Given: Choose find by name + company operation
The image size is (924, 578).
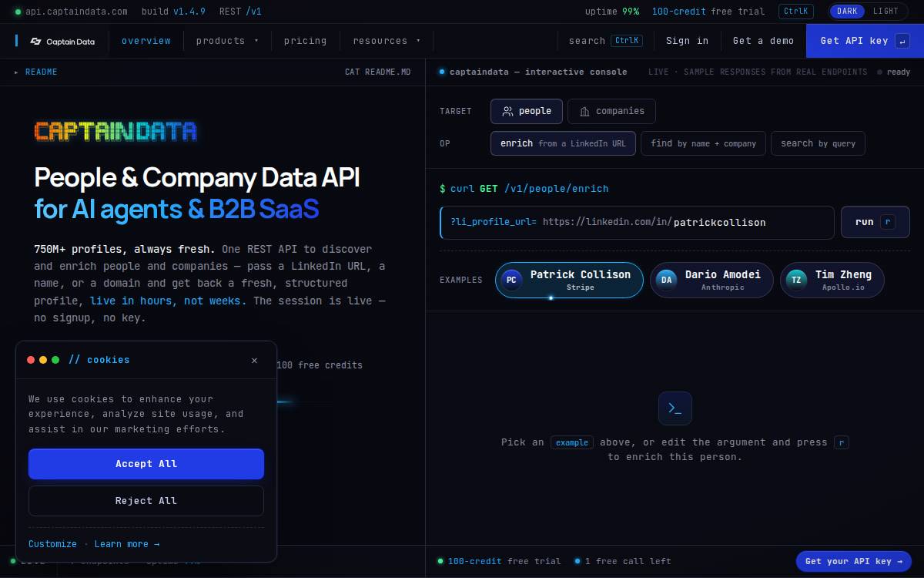Looking at the screenshot, I should coord(703,143).
